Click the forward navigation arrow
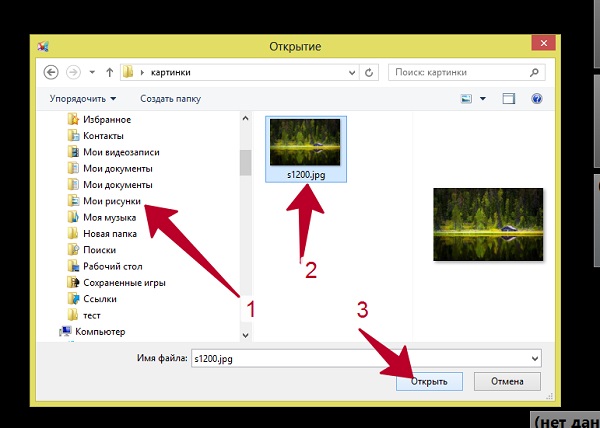Image resolution: width=600 pixels, height=428 pixels. tap(73, 72)
